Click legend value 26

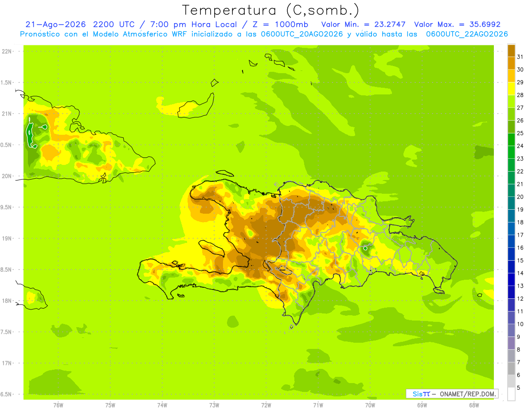pos(520,121)
